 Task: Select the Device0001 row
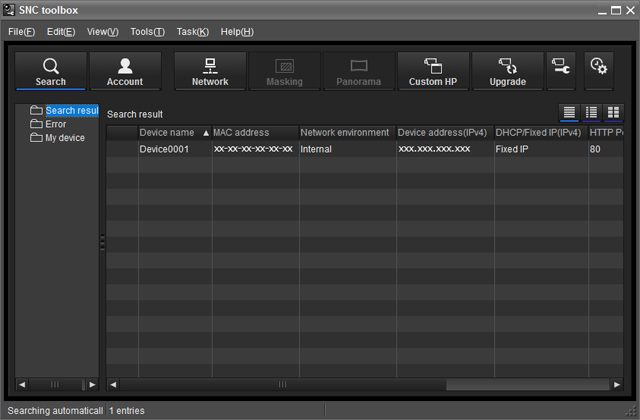tap(300, 149)
